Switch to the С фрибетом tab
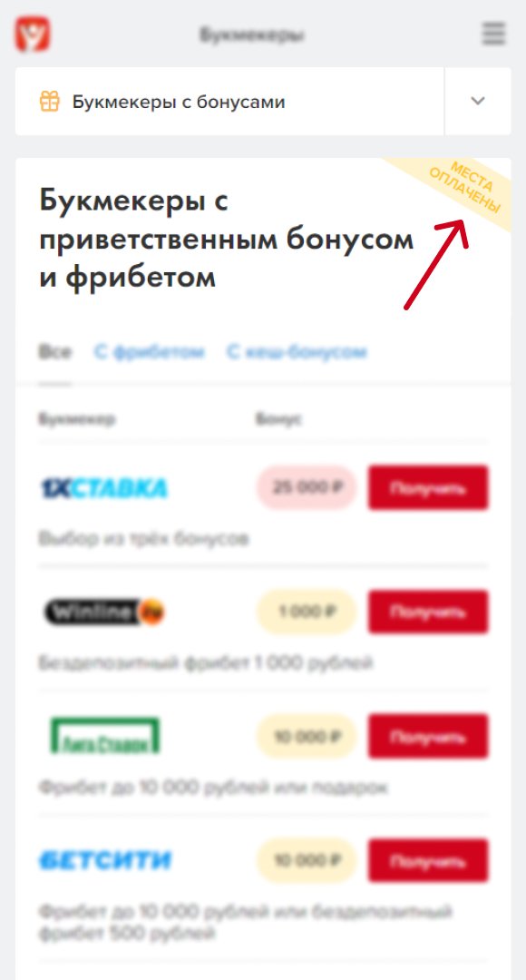Screen dimensions: 526x980 (150, 352)
